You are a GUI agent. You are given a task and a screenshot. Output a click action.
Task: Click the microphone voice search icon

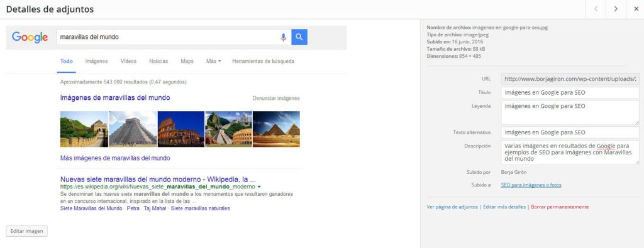(x=284, y=37)
